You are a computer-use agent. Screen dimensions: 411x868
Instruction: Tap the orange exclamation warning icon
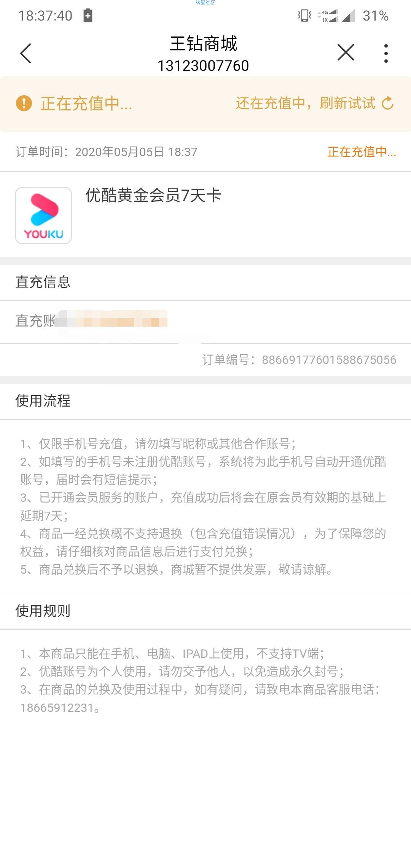pos(24,103)
